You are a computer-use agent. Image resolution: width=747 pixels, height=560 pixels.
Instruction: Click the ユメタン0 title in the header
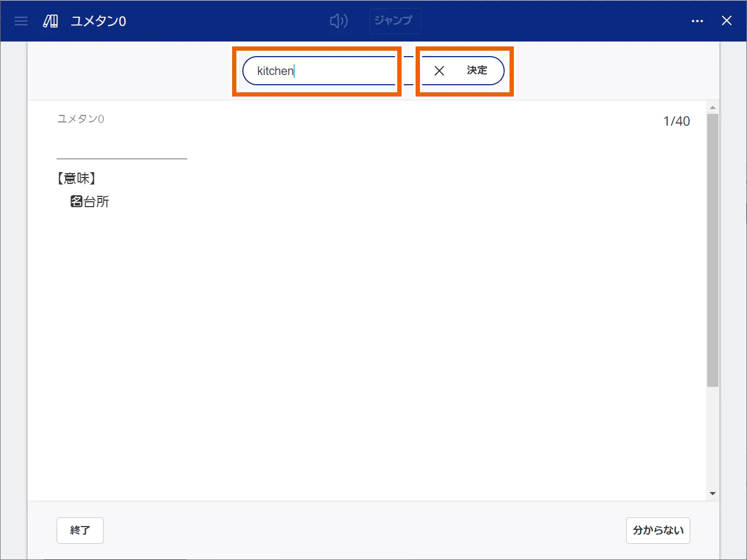99,21
